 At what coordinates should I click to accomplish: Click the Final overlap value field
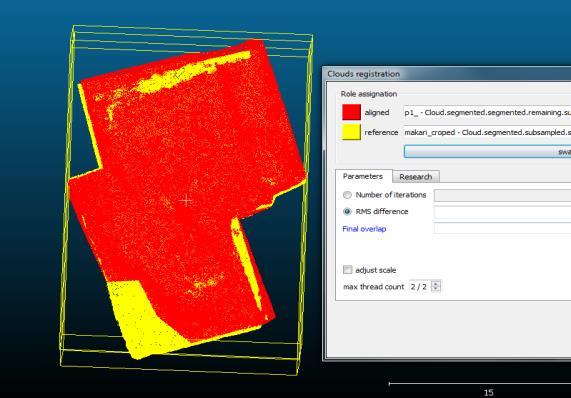pos(503,228)
